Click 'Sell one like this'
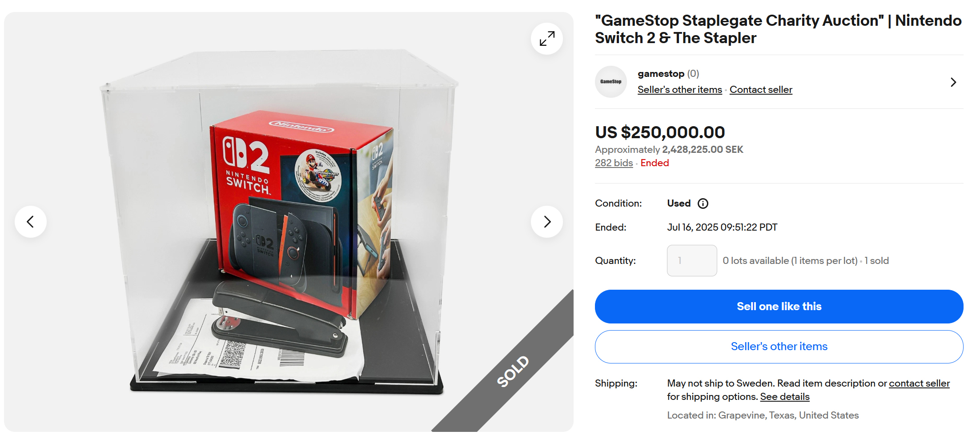 pyautogui.click(x=779, y=307)
